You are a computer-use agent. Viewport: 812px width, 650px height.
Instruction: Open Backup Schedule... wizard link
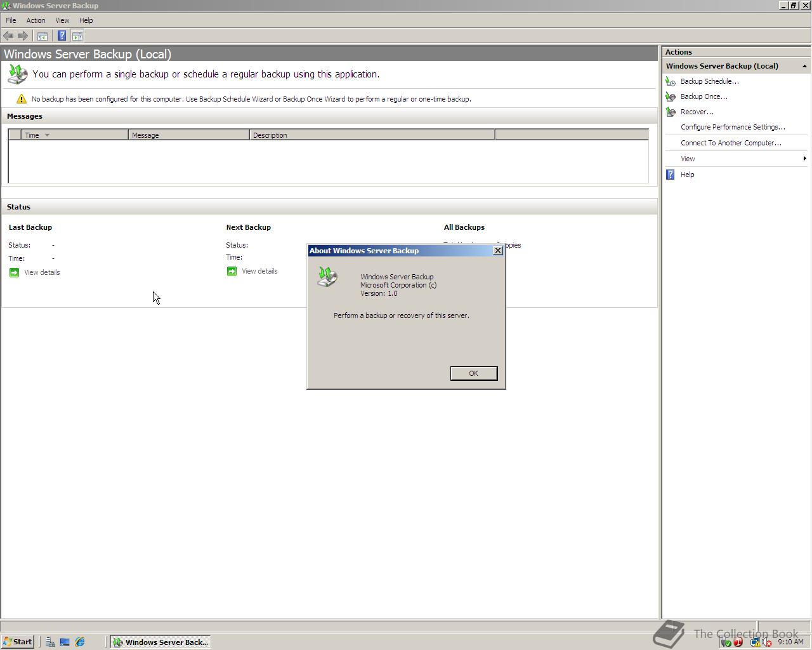(709, 81)
